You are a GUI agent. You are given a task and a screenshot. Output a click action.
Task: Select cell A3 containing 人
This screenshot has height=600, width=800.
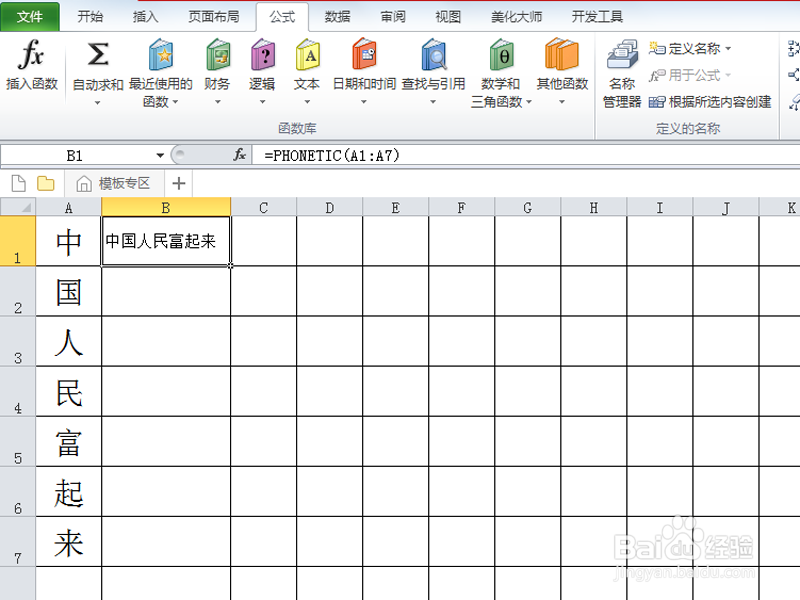coord(68,341)
